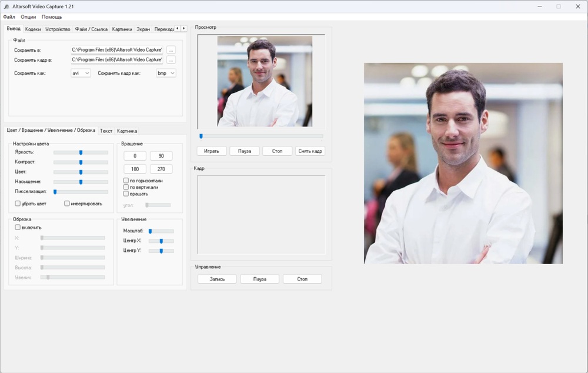Enable инвертировать checkbox

pyautogui.click(x=67, y=204)
